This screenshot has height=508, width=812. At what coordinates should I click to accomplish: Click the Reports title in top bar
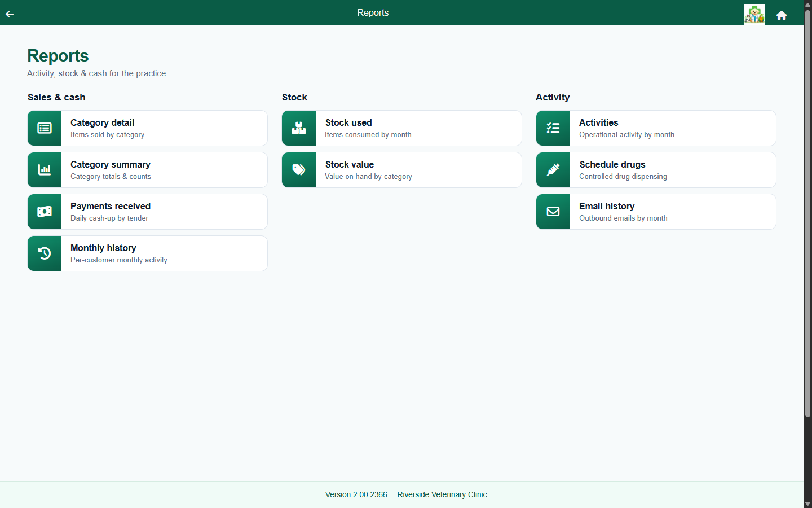coord(373,12)
